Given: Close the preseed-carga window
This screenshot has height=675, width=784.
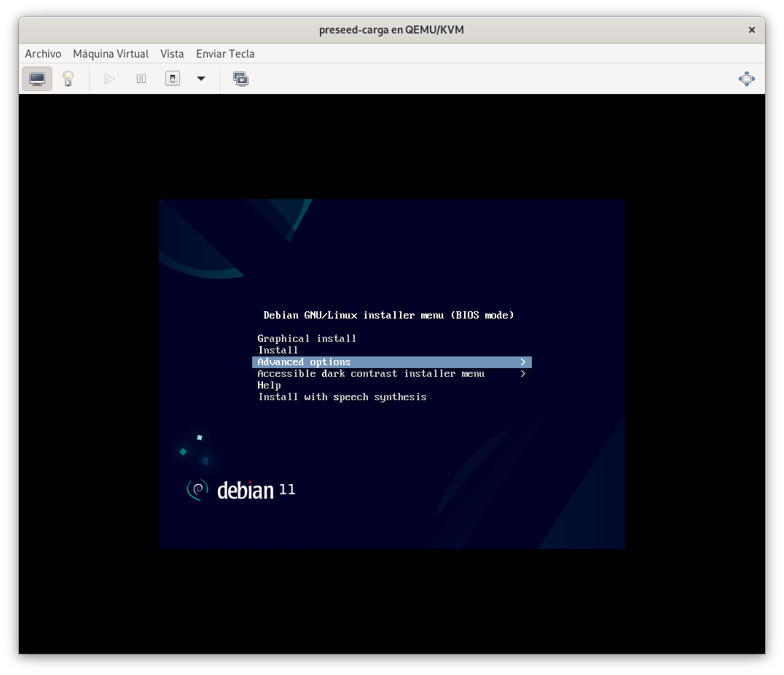Looking at the screenshot, I should pyautogui.click(x=752, y=30).
